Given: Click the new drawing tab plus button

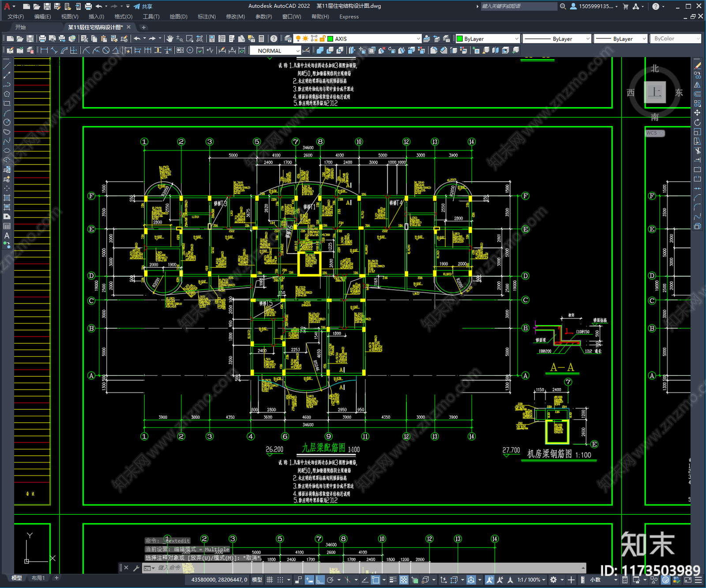Looking at the screenshot, I should point(143,27).
